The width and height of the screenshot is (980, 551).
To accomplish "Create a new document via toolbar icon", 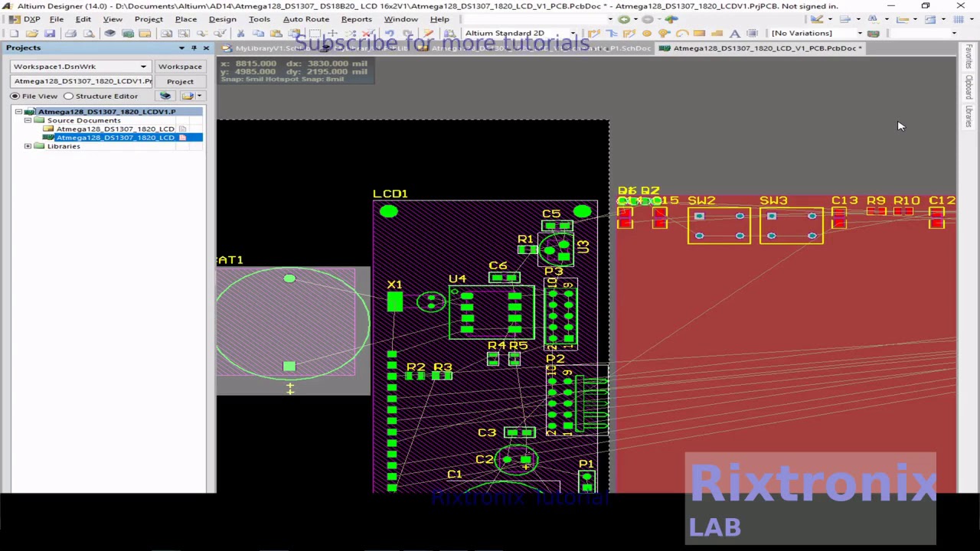I will (14, 34).
